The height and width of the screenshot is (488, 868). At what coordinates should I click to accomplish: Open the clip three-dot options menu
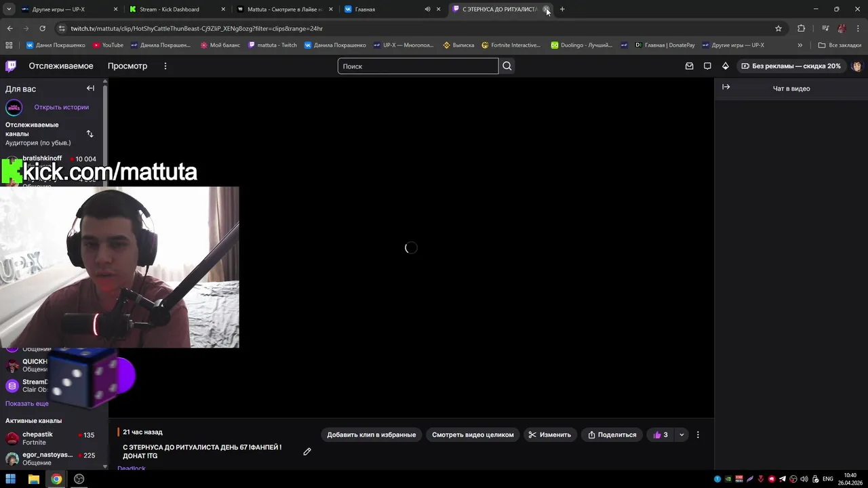[x=698, y=434]
